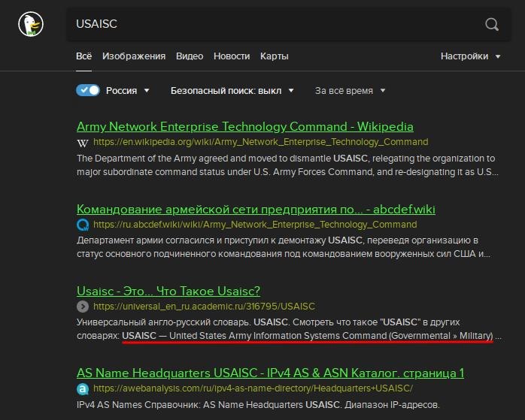Click the ru.abcdef.wiki URL
Screen dimensions: 525x420
pos(255,225)
